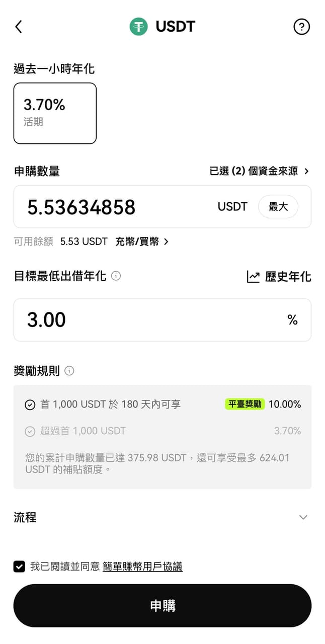Tap the 平臺獎勵 green badge
325x644 pixels.
[x=245, y=404]
